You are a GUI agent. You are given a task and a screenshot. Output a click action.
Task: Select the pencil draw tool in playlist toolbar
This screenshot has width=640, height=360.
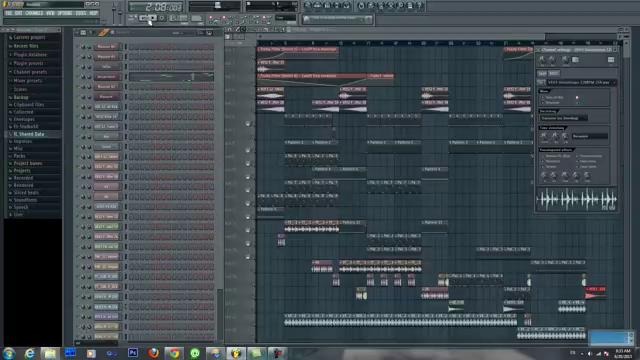click(x=238, y=29)
